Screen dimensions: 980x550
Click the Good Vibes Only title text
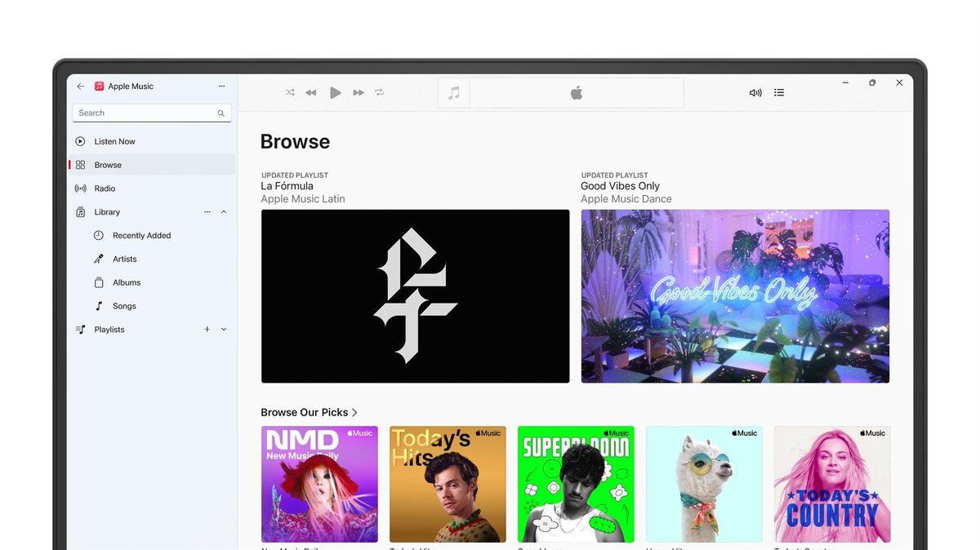[620, 186]
